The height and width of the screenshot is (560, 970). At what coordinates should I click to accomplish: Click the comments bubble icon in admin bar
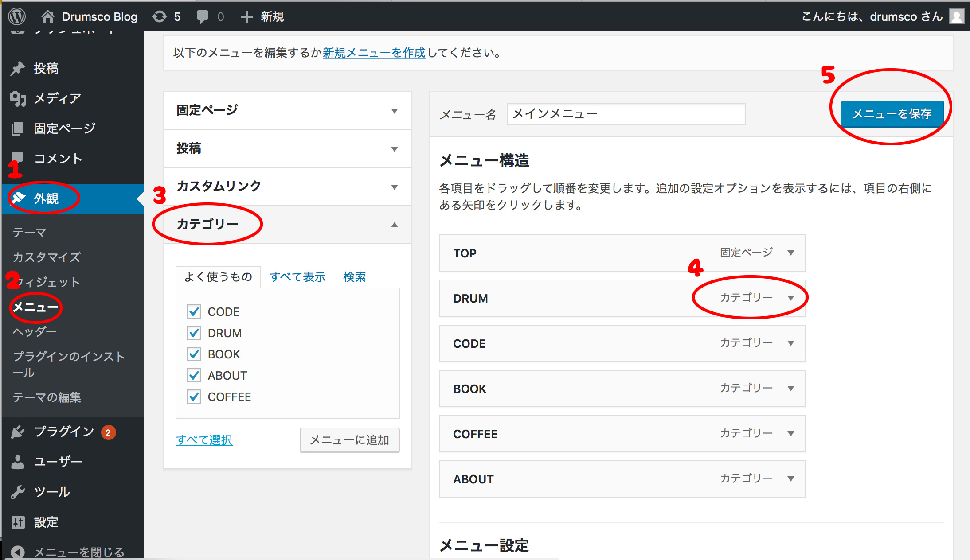coord(202,17)
